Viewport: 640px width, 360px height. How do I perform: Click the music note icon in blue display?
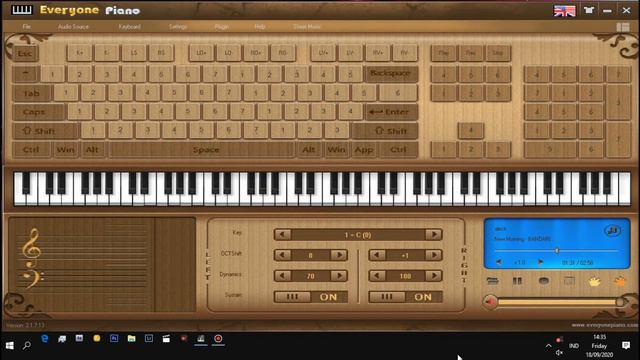pyautogui.click(x=612, y=231)
